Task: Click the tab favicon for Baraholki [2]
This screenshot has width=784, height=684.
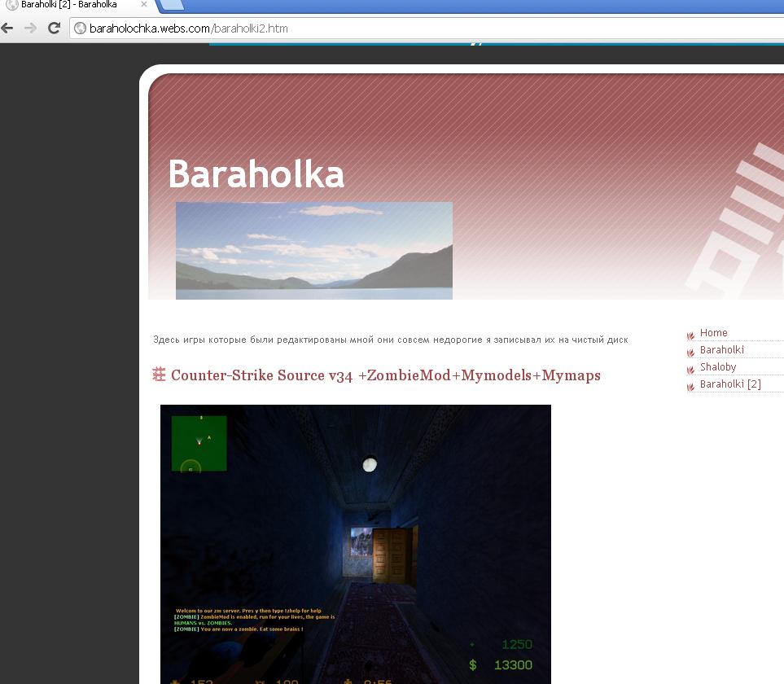Action: (11, 5)
